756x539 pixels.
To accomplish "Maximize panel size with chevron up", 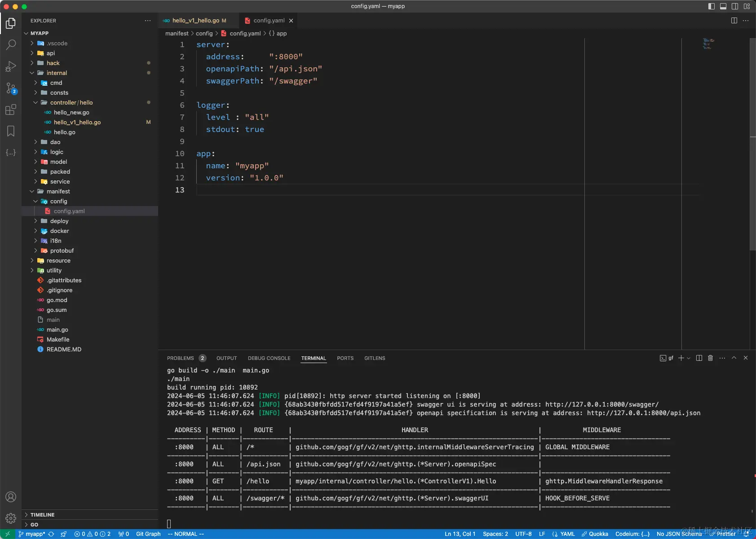I will point(734,358).
